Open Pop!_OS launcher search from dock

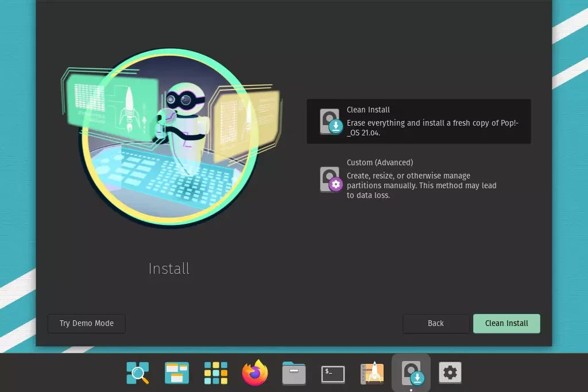pyautogui.click(x=138, y=373)
